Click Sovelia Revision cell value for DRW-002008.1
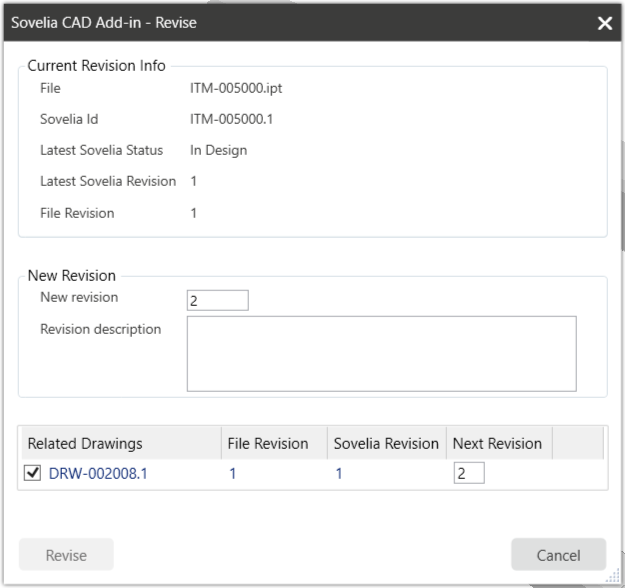Screen dimensions: 625x588 [338, 474]
